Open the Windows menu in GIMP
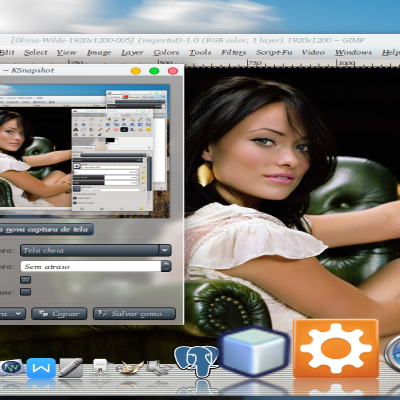Viewport: 400px width, 400px height. pos(353,52)
